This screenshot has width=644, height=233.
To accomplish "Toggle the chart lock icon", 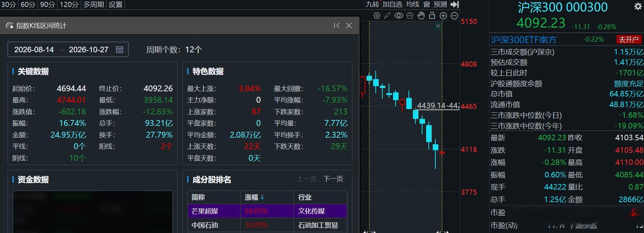I will 432,15.
